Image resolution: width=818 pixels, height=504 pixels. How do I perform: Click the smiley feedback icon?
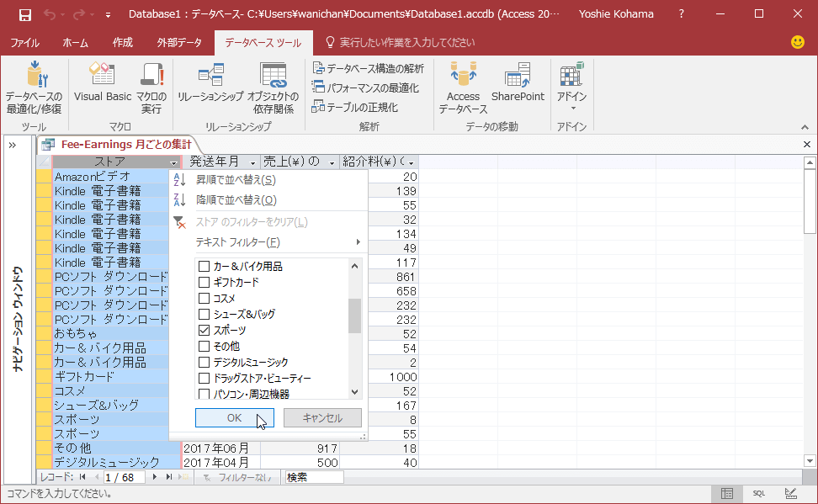click(798, 42)
